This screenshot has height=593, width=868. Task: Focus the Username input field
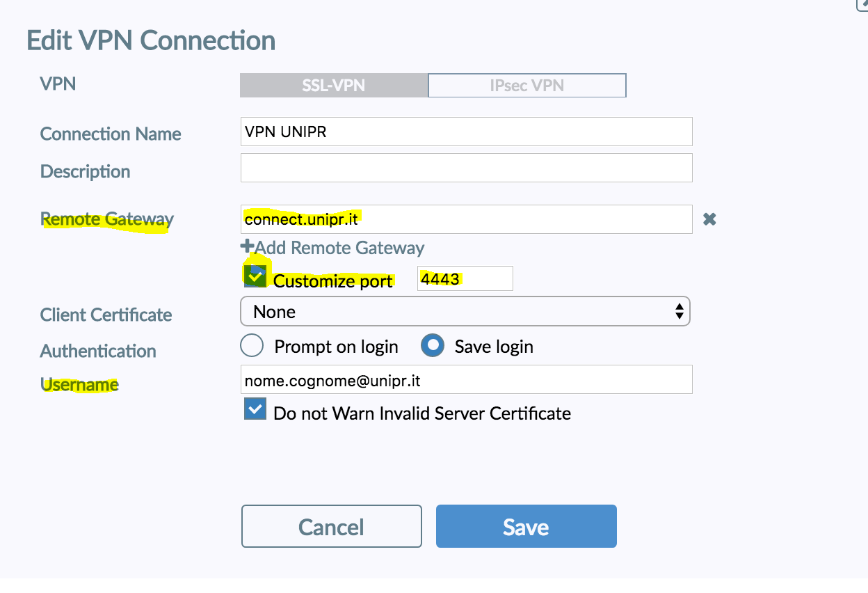(466, 379)
